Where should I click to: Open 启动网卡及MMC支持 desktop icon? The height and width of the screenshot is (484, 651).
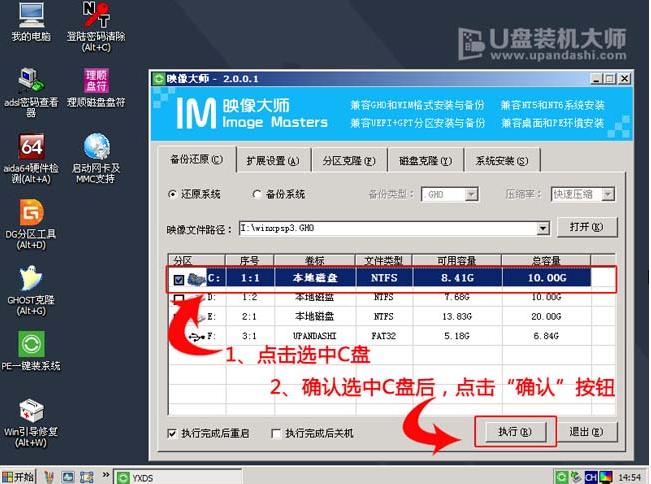pyautogui.click(x=96, y=148)
